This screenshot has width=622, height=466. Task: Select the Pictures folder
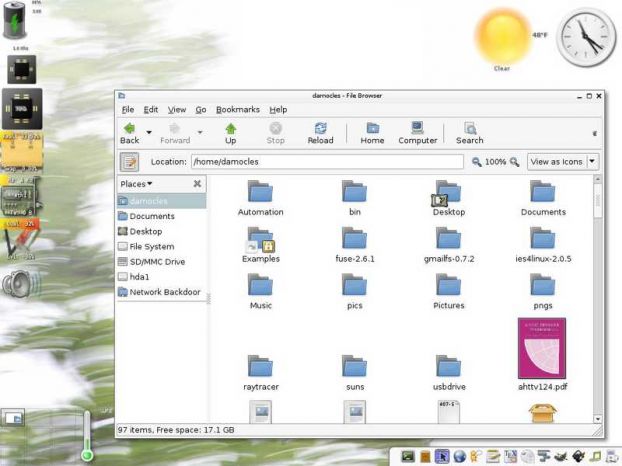[x=448, y=292]
